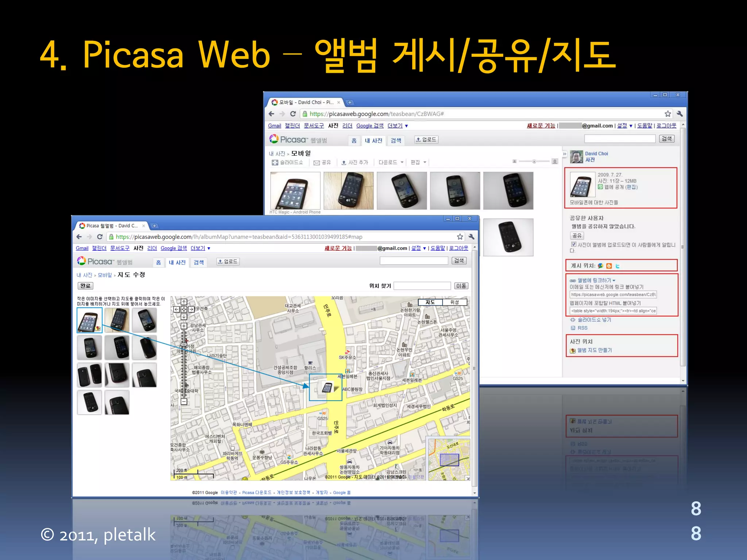The height and width of the screenshot is (560, 747).
Task: Open the wrench menu in the album window
Action: click(x=679, y=114)
